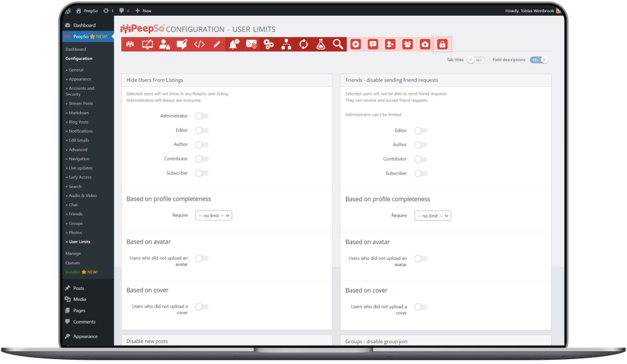Screen dimensions: 627x364
Task: Visit the PeepSo site from admin bar
Action: 87,11
